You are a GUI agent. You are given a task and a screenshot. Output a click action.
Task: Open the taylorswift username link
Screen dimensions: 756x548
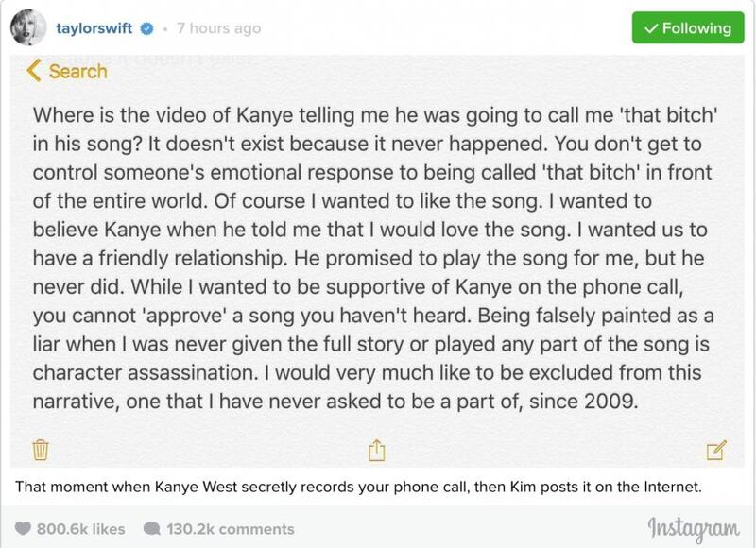pyautogui.click(x=94, y=28)
